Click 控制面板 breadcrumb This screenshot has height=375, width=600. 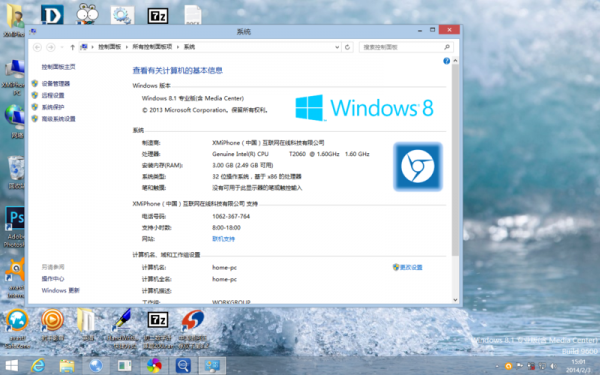point(109,47)
